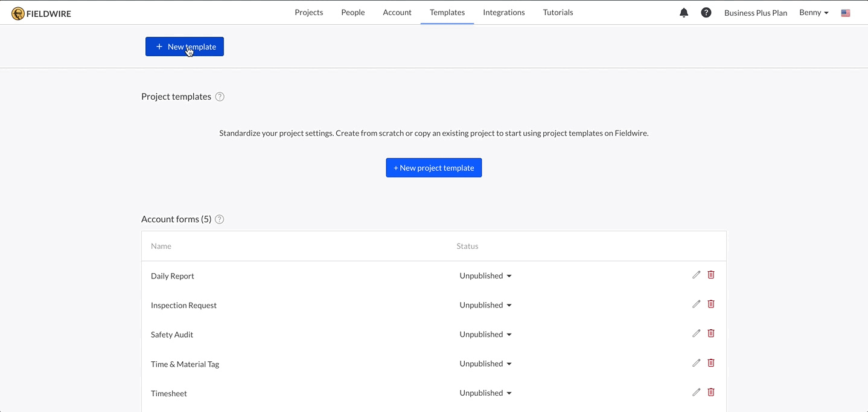Open status dropdown for Daily Report
Image resolution: width=868 pixels, height=412 pixels.
pyautogui.click(x=485, y=275)
